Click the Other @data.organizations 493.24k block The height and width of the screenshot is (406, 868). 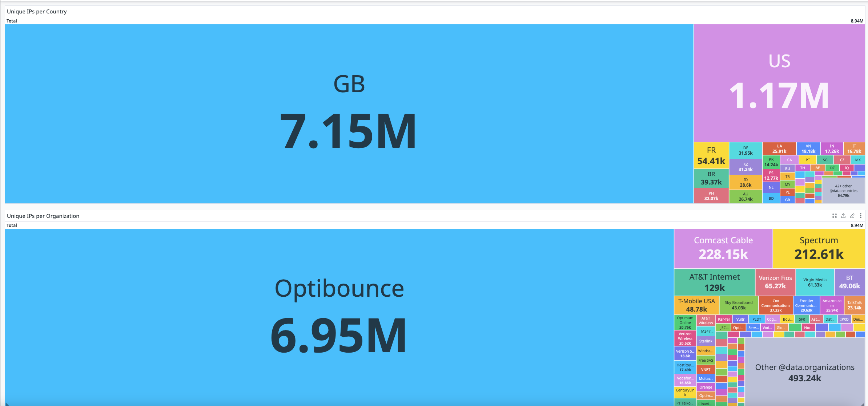coord(805,372)
